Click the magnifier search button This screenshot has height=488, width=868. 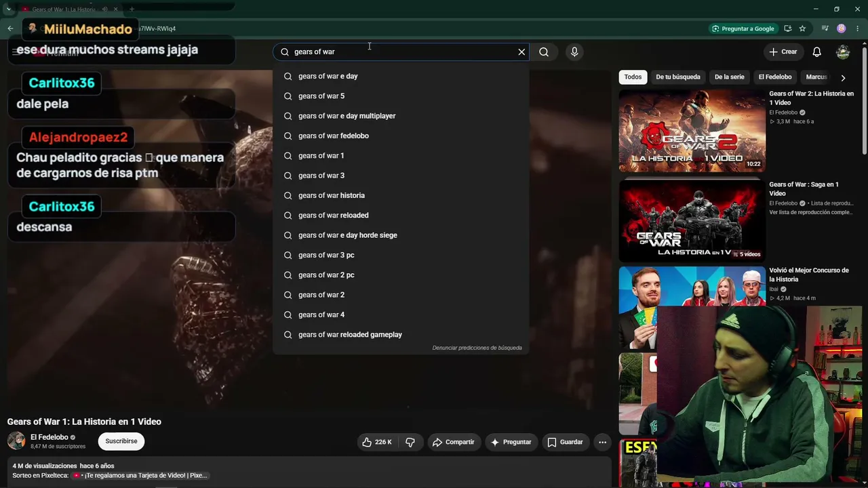coord(544,52)
